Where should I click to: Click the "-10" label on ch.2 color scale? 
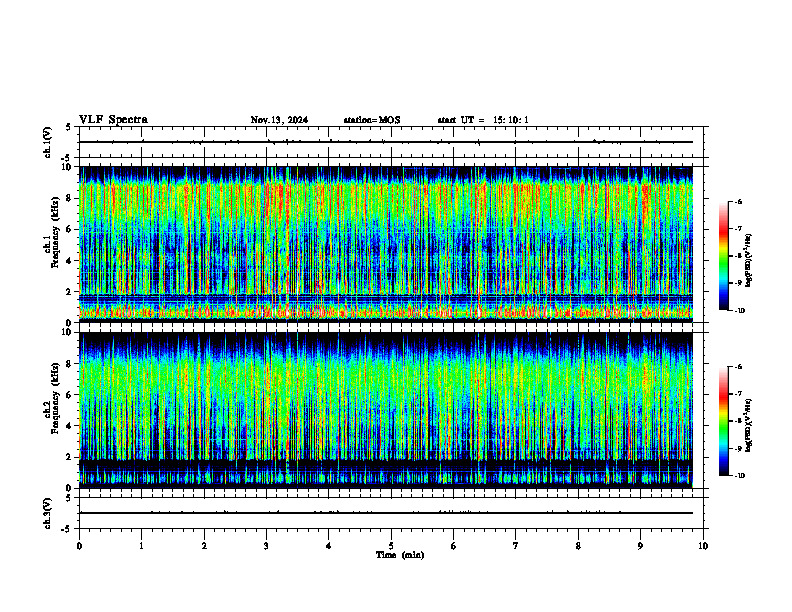click(739, 476)
